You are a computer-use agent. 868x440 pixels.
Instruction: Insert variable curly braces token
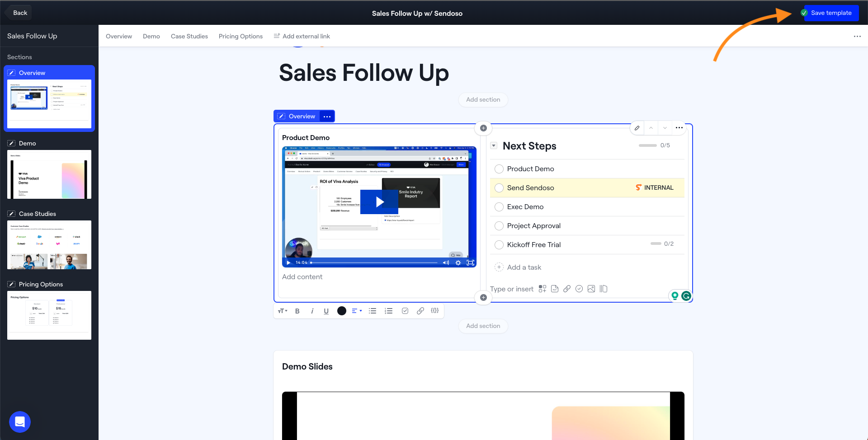[x=435, y=311]
